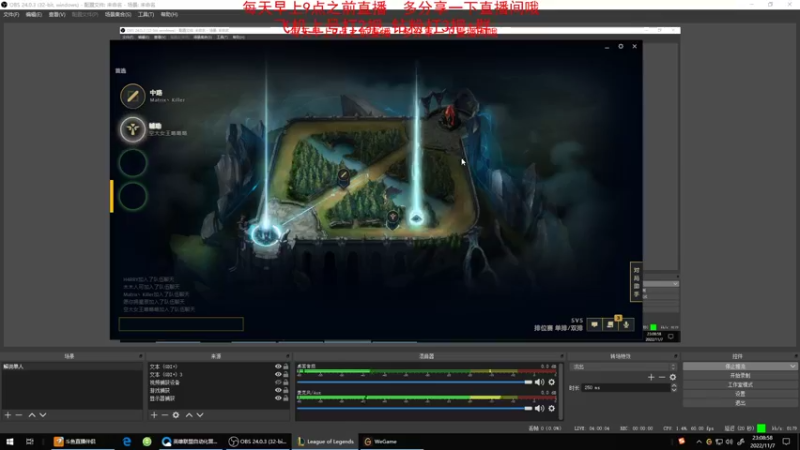Lock the first text source
Screen dimensions: 800x450
tap(286, 367)
